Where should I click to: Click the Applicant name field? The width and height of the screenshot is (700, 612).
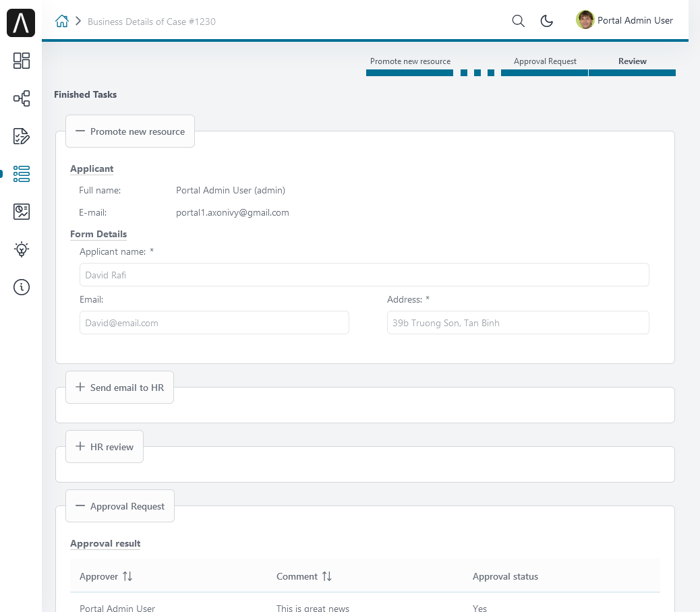pyautogui.click(x=364, y=275)
